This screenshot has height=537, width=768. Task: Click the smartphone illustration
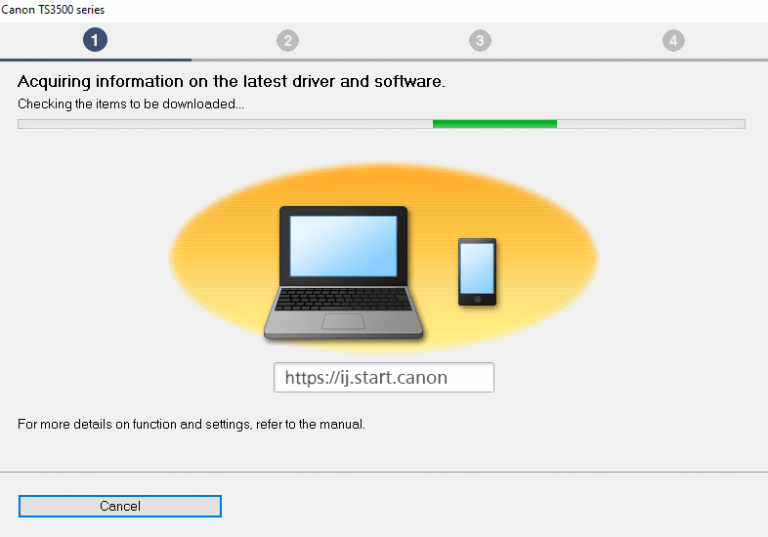477,272
